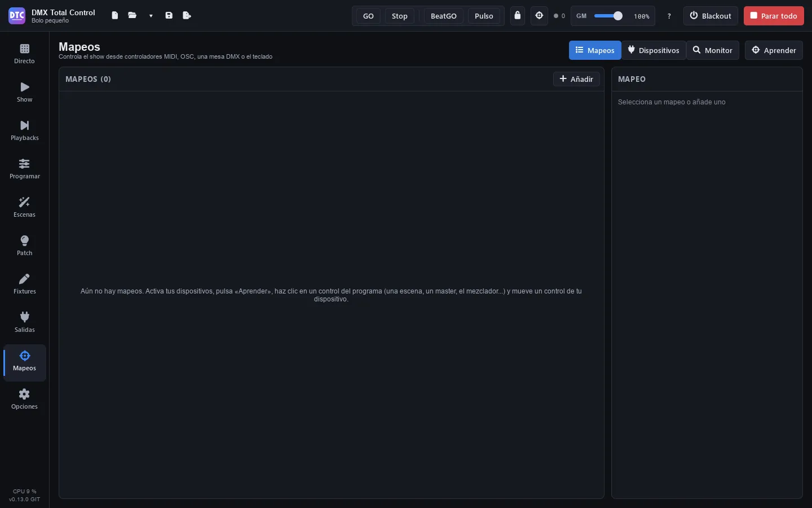Click the CPU 9 % status text
Image resolution: width=812 pixels, height=508 pixels.
24,492
